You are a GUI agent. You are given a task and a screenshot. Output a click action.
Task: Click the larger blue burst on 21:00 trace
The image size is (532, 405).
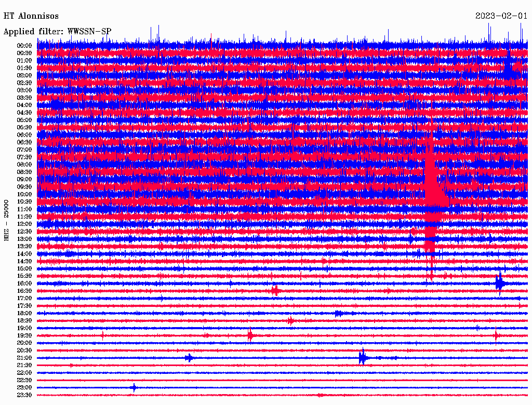[x=363, y=358]
